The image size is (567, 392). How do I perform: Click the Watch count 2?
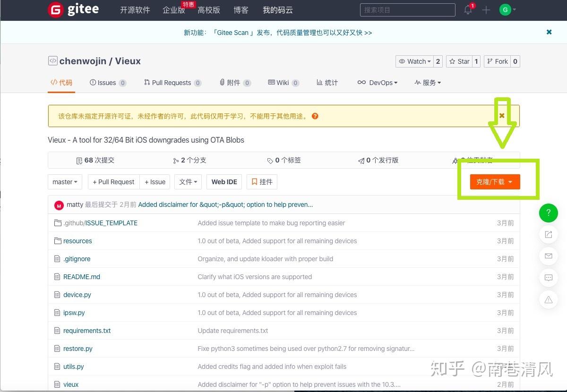pyautogui.click(x=438, y=61)
